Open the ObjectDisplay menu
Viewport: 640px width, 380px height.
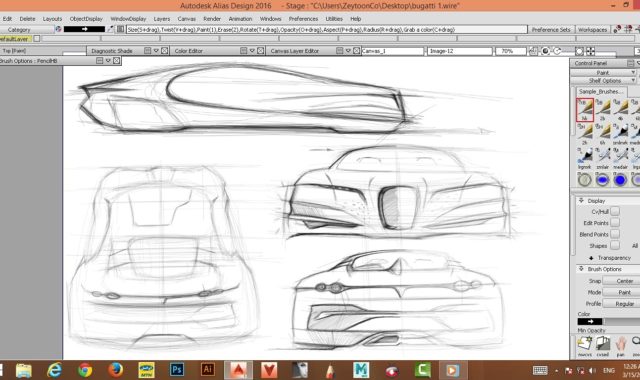tap(86, 19)
